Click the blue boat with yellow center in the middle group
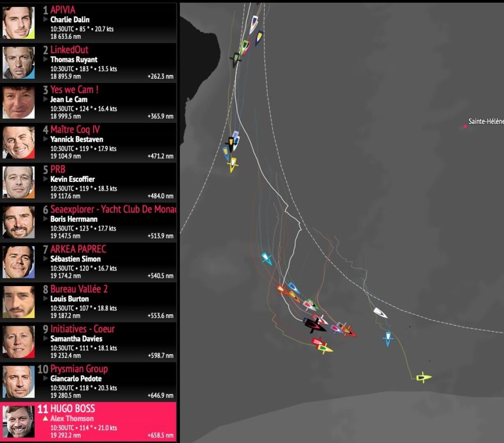Image resolution: width=504 pixels, height=443 pixels. (x=226, y=153)
